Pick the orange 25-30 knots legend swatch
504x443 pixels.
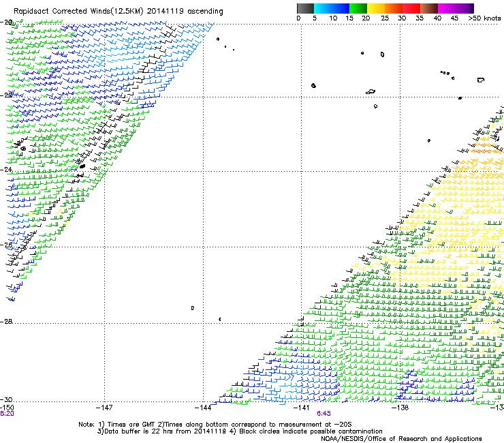[x=394, y=8]
